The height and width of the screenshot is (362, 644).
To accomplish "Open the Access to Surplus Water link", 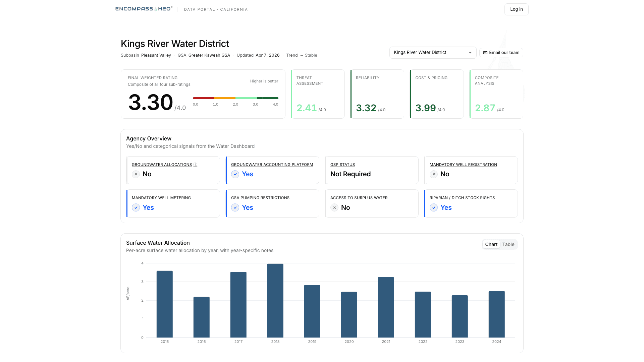I will click(x=359, y=198).
